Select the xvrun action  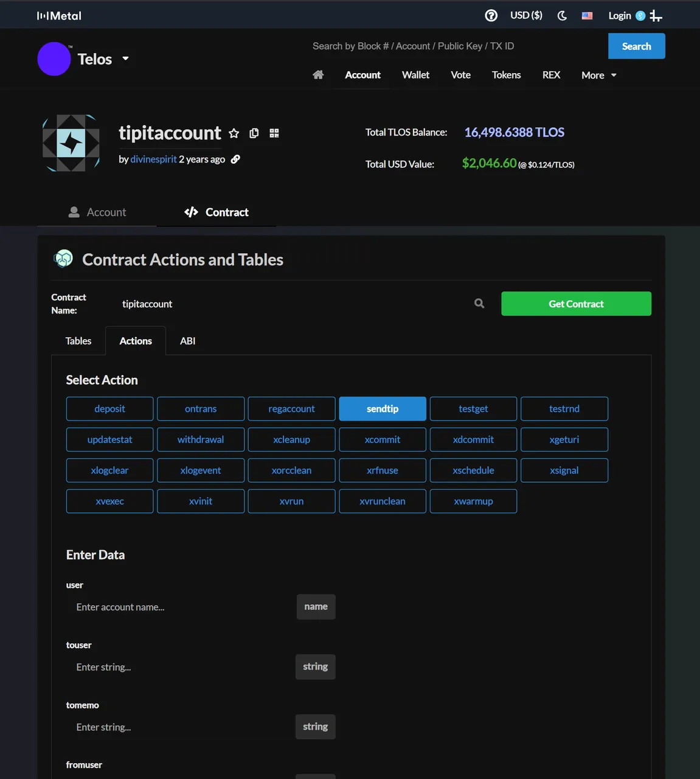point(291,501)
